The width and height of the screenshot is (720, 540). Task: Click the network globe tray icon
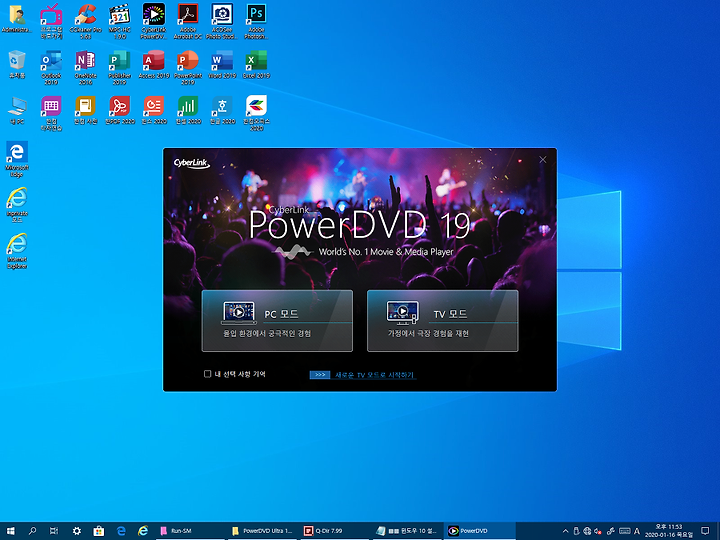pyautogui.click(x=587, y=531)
